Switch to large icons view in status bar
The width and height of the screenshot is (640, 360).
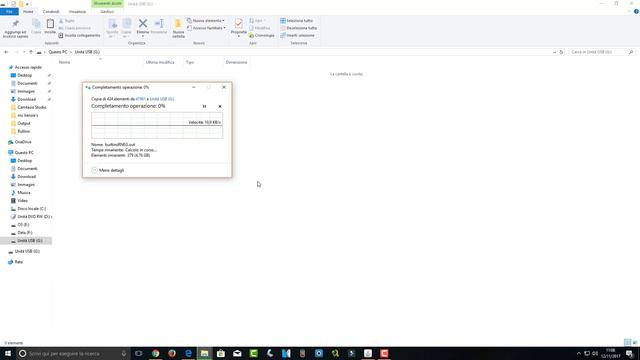point(635,342)
